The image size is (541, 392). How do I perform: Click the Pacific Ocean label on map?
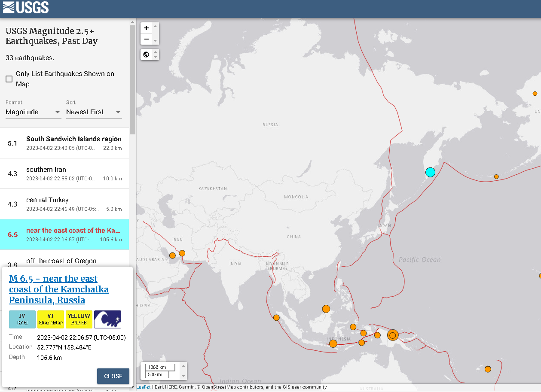(419, 259)
